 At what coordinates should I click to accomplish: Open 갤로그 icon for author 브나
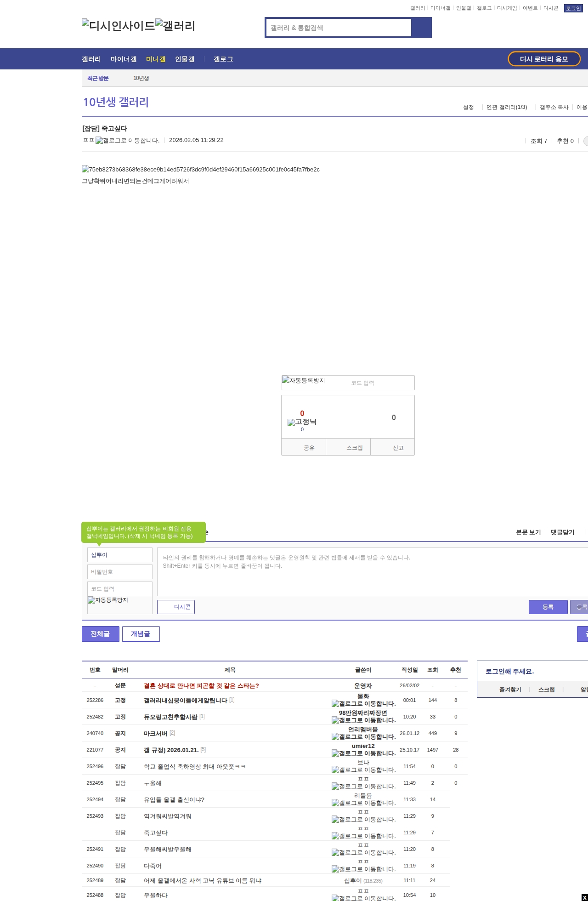coord(363,770)
